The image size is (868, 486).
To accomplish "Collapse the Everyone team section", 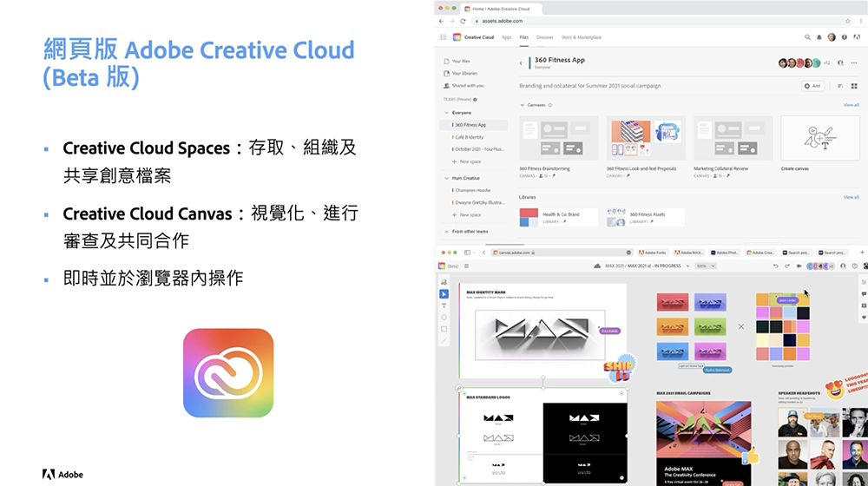I will [447, 112].
